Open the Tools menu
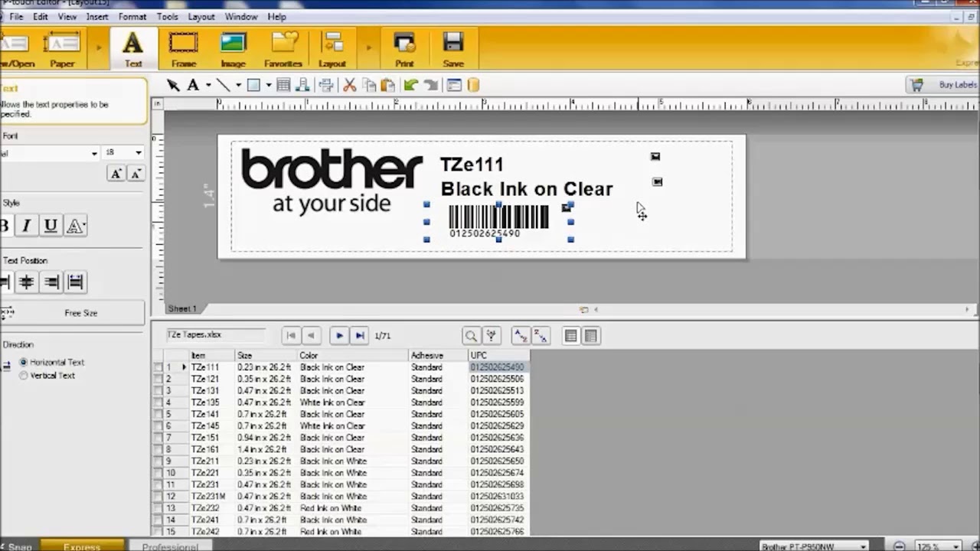The image size is (980, 551). 167,16
